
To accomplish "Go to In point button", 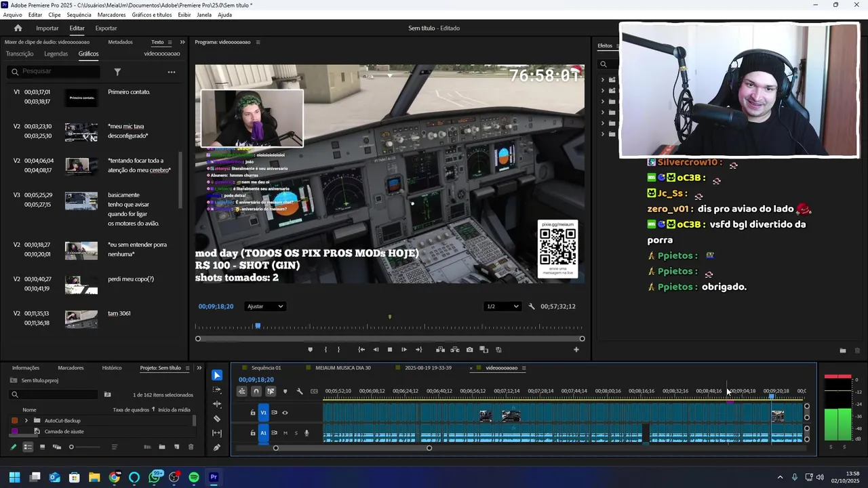I will coord(361,350).
